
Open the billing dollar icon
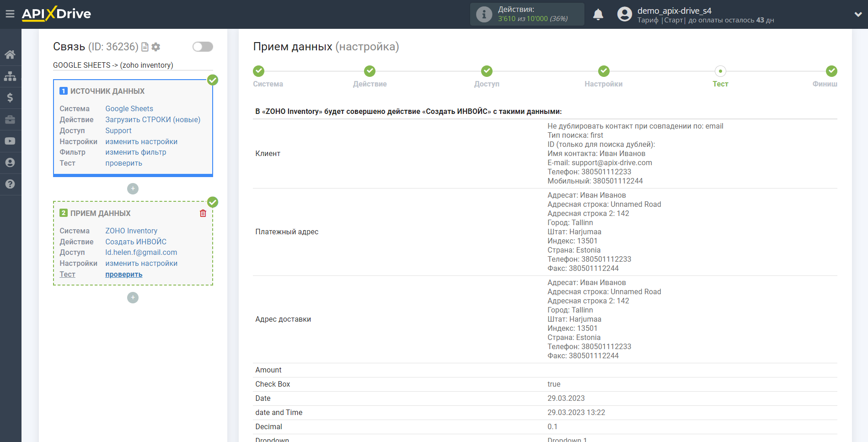[10, 97]
